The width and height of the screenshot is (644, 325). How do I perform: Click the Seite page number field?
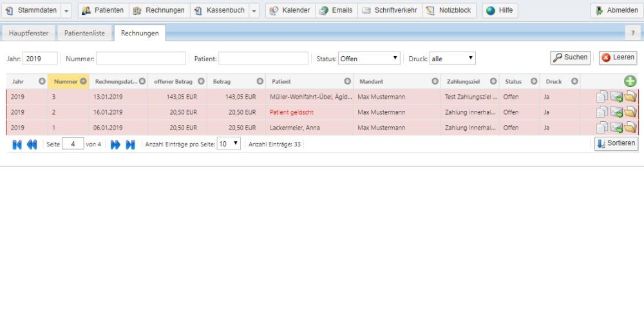73,144
